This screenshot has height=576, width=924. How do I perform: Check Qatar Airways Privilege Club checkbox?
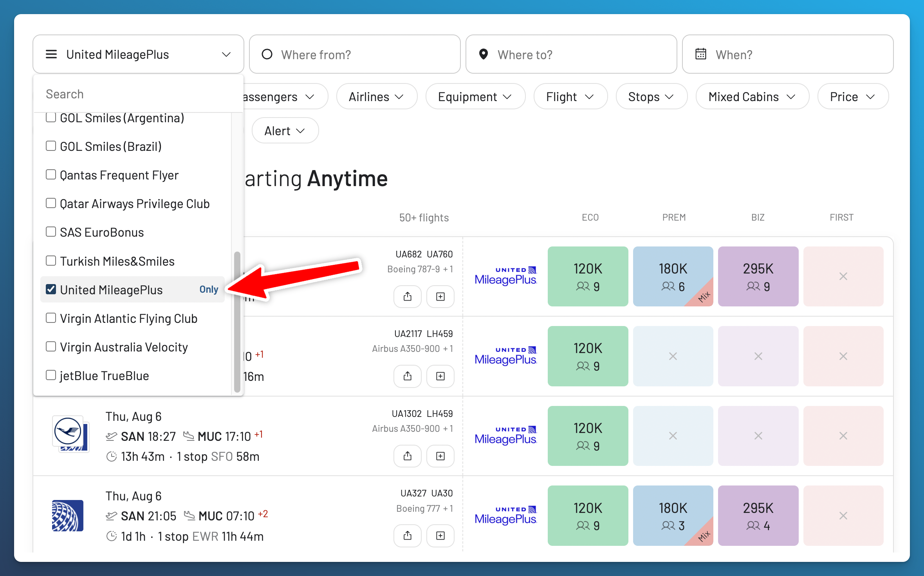pyautogui.click(x=51, y=203)
